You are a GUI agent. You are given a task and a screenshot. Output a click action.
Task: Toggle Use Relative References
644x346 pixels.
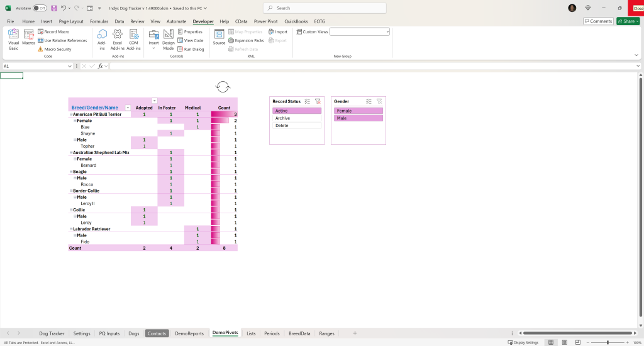[62, 40]
